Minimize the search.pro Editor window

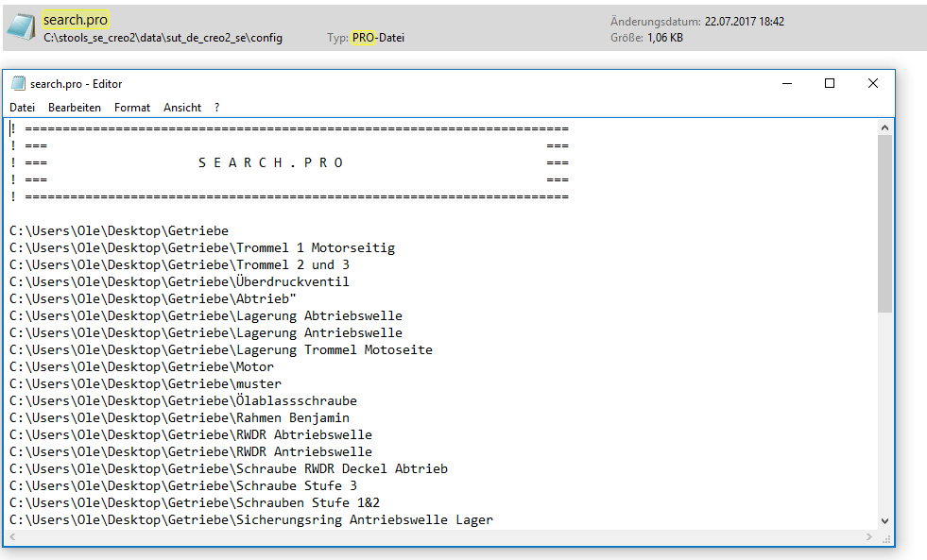point(786,83)
